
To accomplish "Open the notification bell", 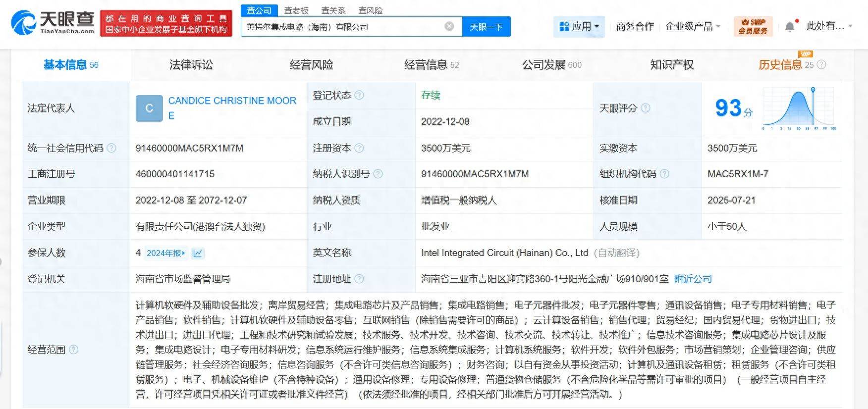I will click(x=790, y=27).
